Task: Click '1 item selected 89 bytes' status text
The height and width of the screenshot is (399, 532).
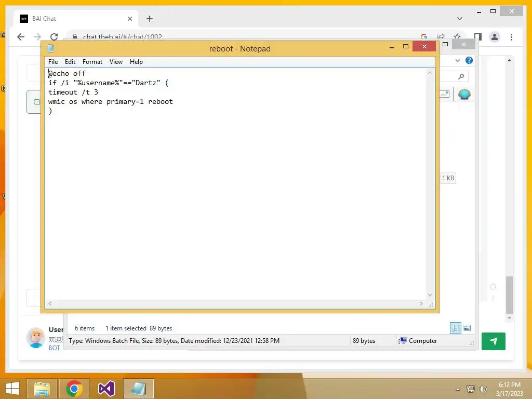Action: 138,328
